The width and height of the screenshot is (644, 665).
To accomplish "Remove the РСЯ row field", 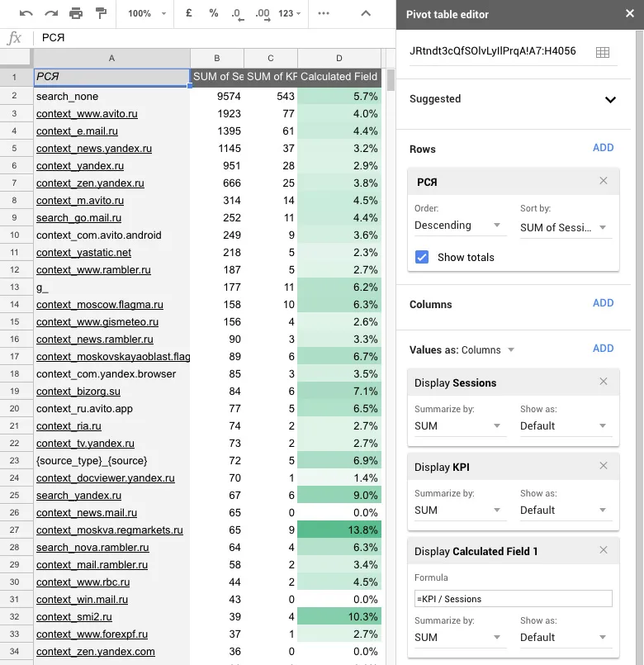I will pos(604,181).
